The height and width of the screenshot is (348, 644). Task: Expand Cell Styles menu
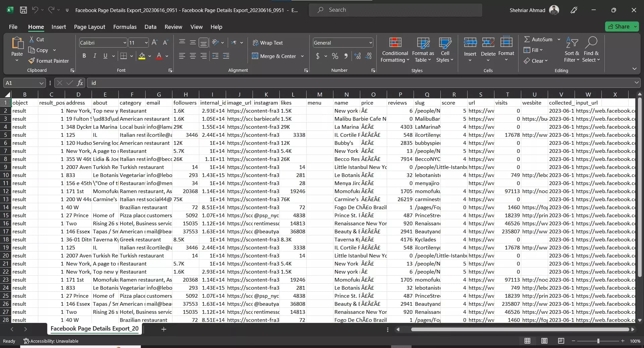tap(445, 50)
